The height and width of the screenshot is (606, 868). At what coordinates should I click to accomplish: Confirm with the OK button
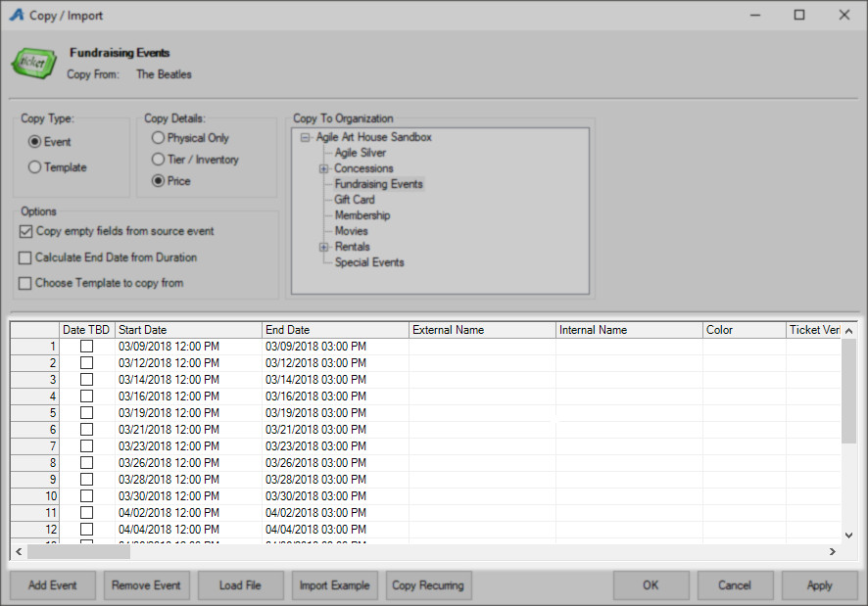pyautogui.click(x=651, y=585)
